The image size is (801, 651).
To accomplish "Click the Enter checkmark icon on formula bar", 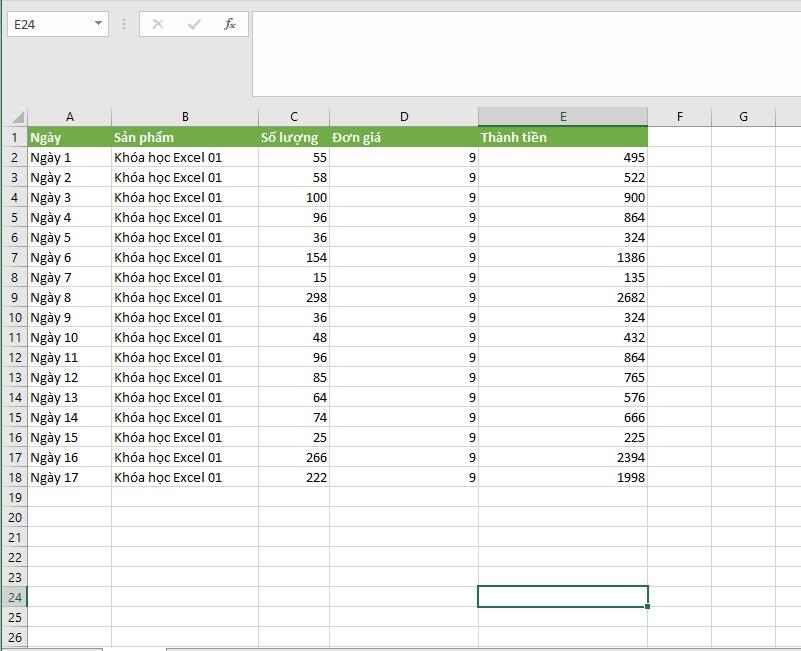I will coord(194,24).
